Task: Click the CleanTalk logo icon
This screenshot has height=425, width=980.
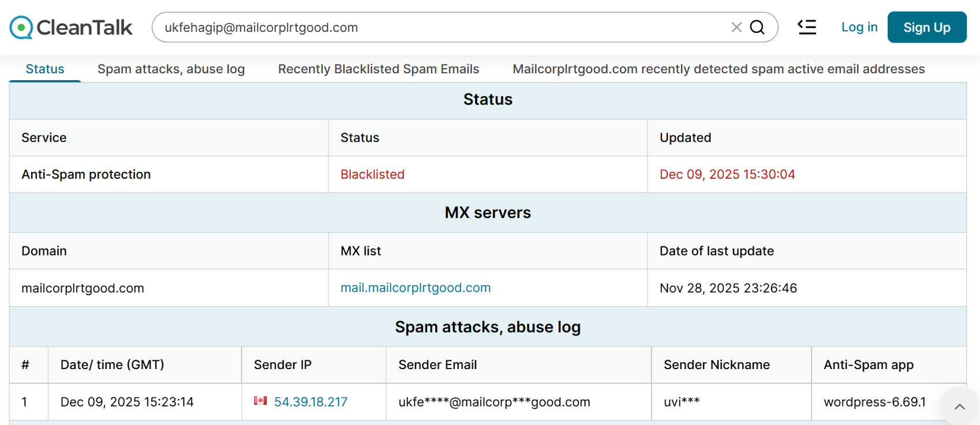Action: pyautogui.click(x=21, y=27)
